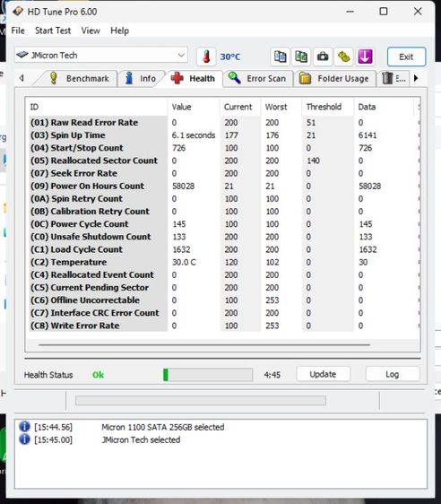Select the (0C) Power Cycle Count row

[x=223, y=224]
